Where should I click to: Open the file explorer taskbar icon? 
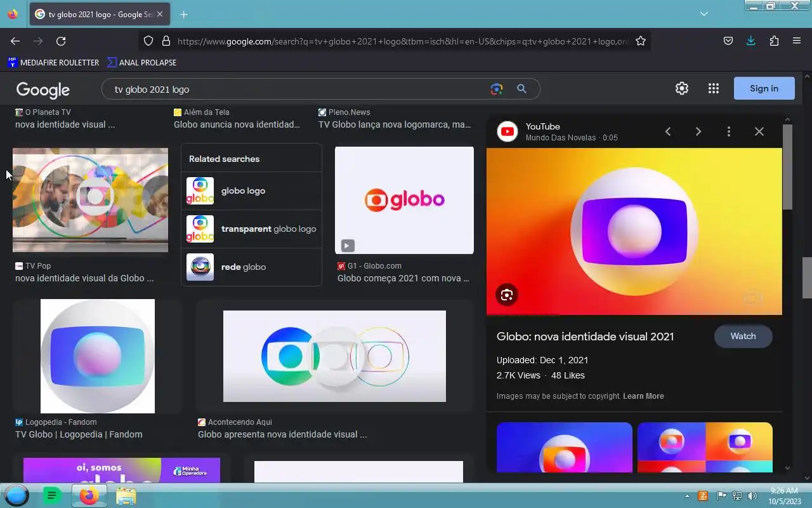(126, 496)
